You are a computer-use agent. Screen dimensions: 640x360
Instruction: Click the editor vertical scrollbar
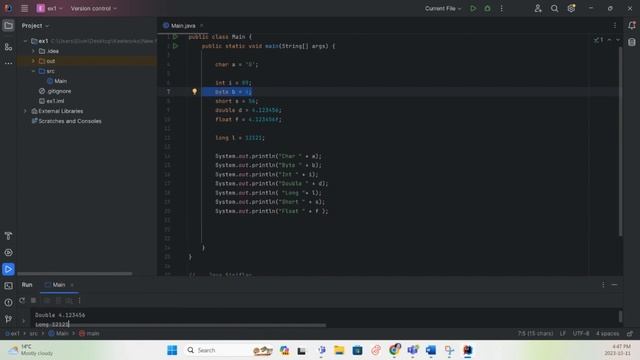click(620, 142)
